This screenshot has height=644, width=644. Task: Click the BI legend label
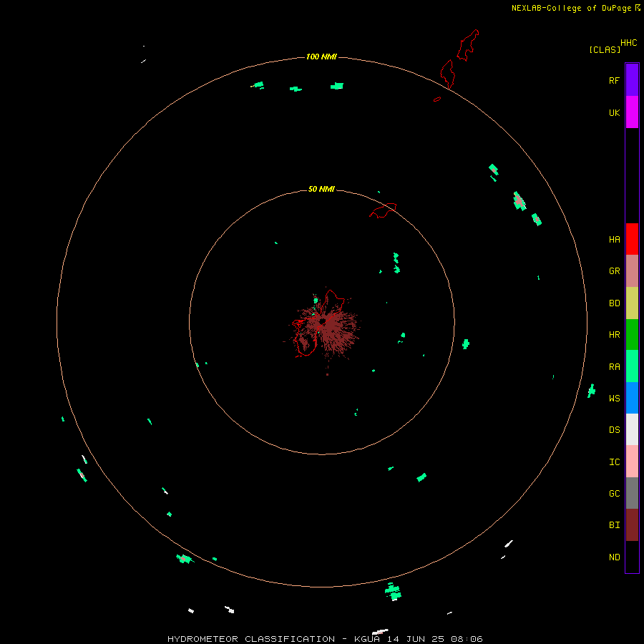coord(614,525)
